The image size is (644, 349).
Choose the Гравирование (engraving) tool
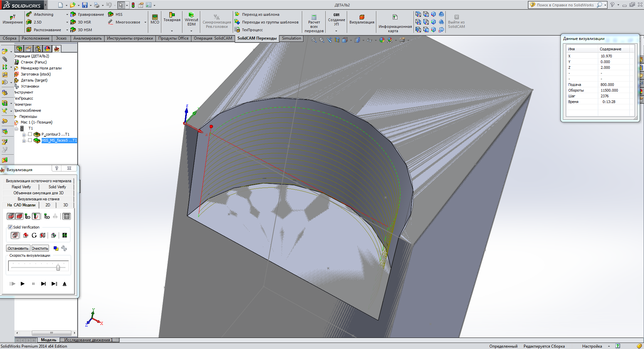87,14
